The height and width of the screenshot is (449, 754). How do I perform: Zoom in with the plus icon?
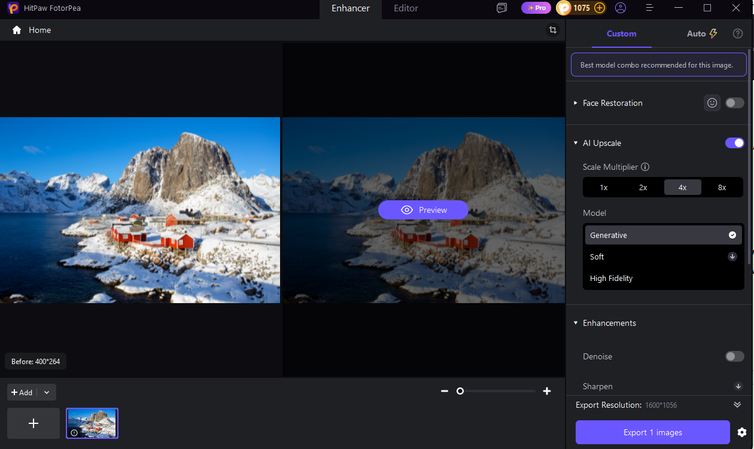point(547,391)
